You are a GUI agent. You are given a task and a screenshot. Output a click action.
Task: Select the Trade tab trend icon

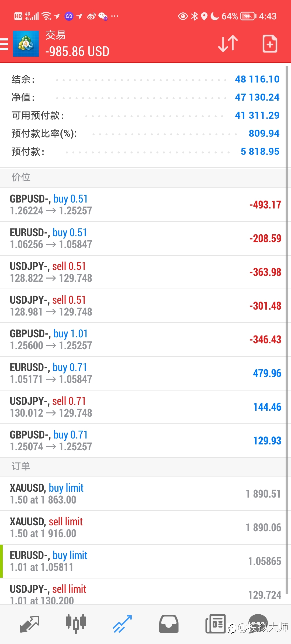(122, 624)
